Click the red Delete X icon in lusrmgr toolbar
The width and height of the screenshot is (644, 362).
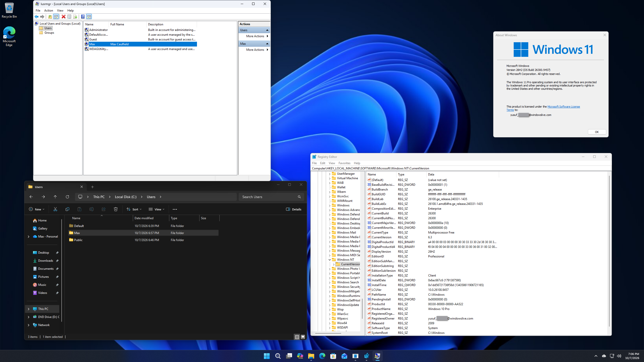tap(63, 17)
